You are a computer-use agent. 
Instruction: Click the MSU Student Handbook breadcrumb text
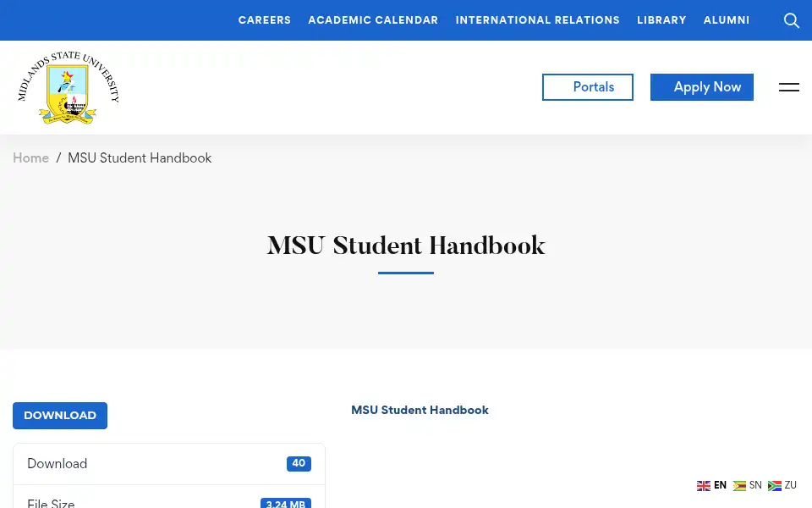140,157
